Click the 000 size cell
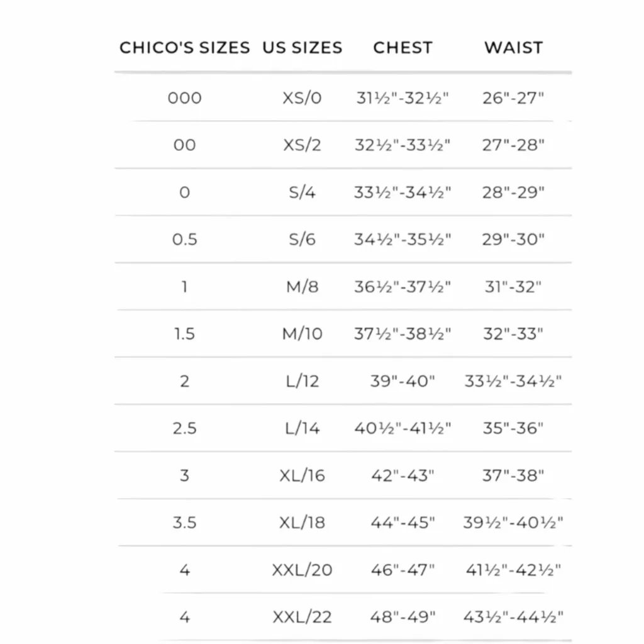This screenshot has width=644, height=644. 184,98
